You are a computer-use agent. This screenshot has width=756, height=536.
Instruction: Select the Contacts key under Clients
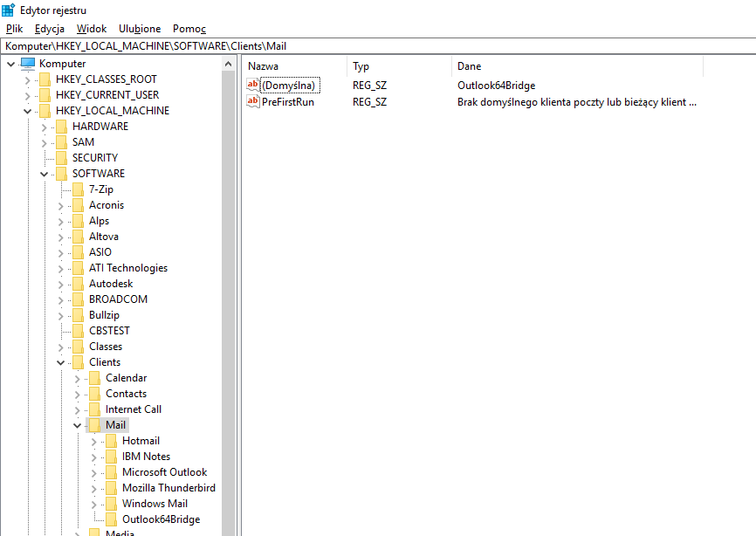pyautogui.click(x=127, y=394)
